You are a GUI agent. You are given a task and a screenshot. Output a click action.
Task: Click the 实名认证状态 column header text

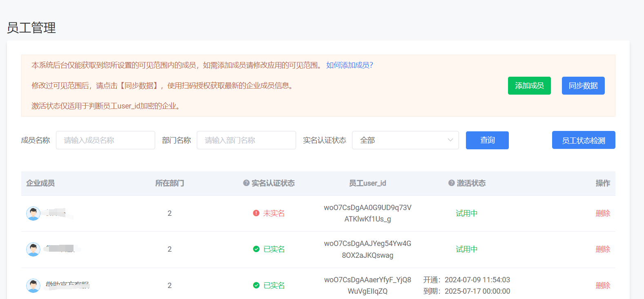pos(273,183)
